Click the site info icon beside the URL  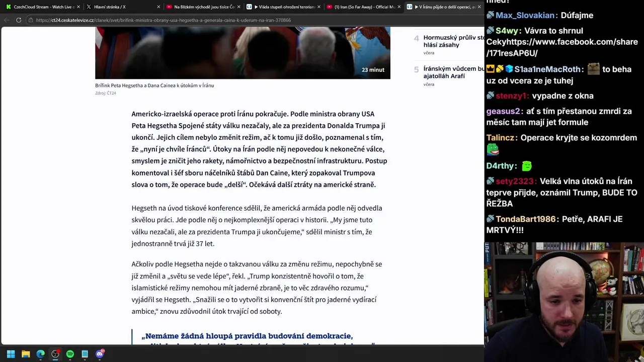pos(31,20)
